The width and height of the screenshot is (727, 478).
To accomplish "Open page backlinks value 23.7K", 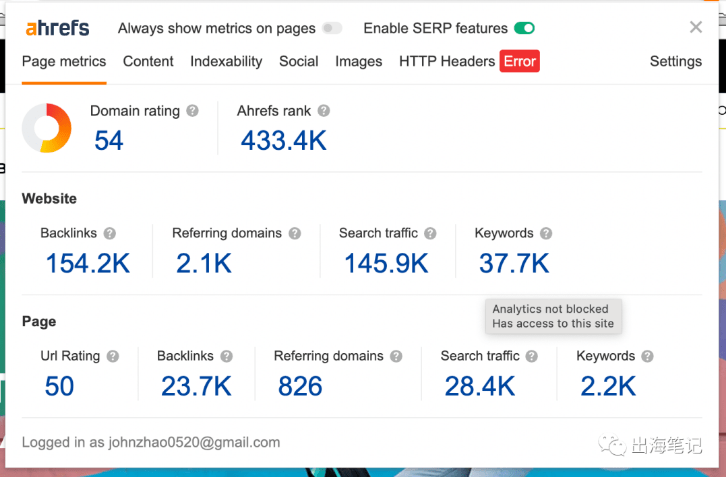I will coord(196,386).
